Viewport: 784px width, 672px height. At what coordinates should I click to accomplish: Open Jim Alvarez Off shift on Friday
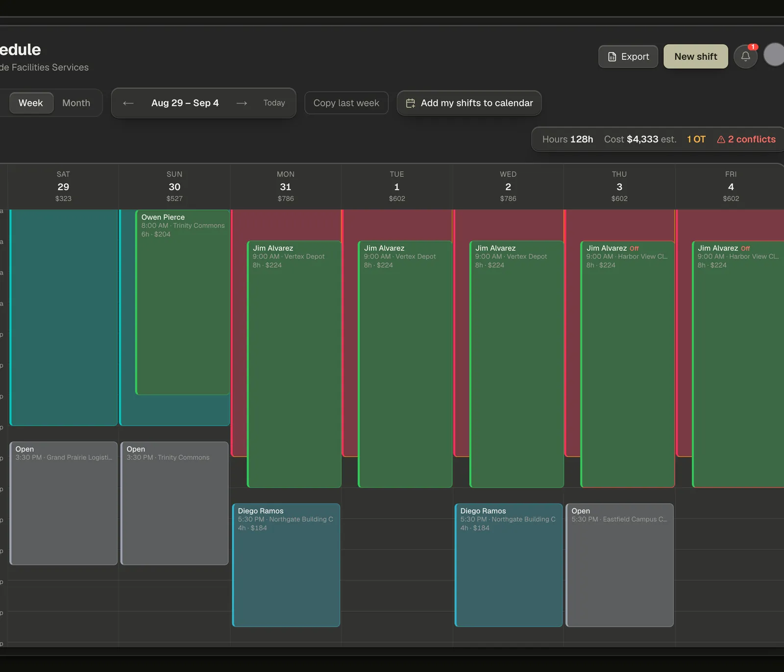(x=738, y=364)
